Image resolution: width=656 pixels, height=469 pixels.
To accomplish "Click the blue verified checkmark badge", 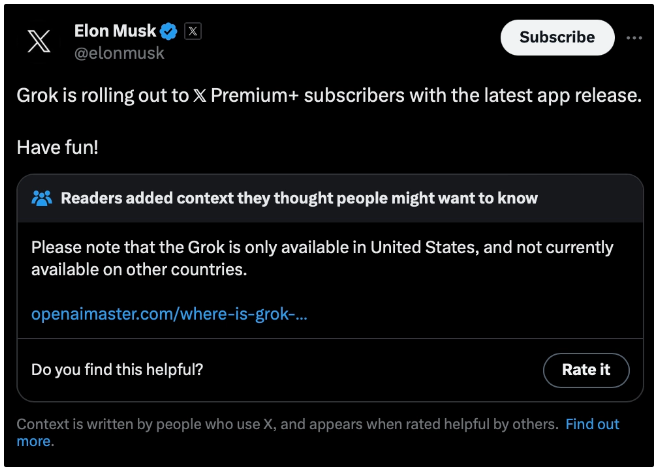I will pos(169,32).
